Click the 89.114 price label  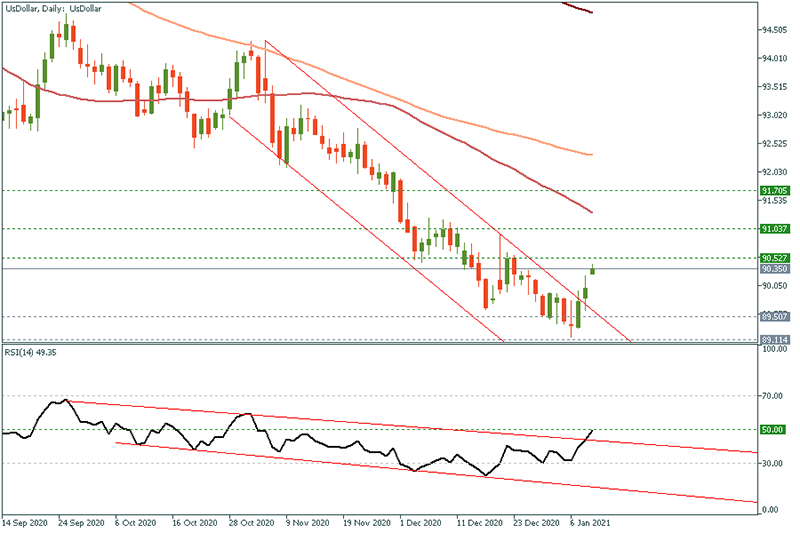pos(776,340)
